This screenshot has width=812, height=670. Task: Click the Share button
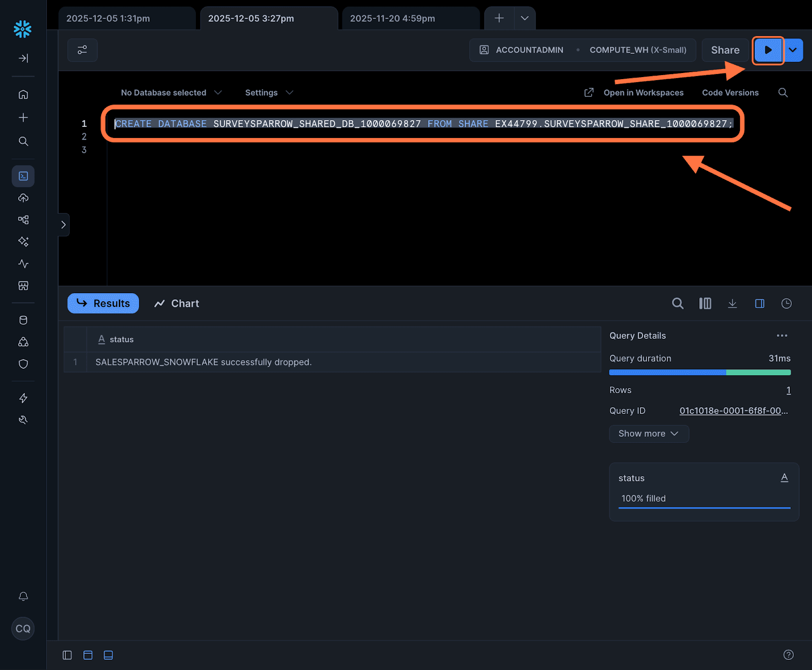click(725, 50)
